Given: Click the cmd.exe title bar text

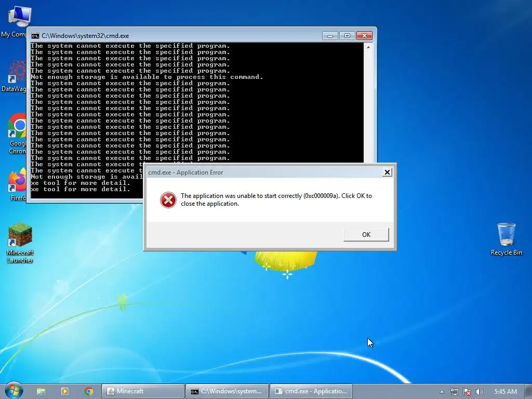Looking at the screenshot, I should click(x=85, y=36).
